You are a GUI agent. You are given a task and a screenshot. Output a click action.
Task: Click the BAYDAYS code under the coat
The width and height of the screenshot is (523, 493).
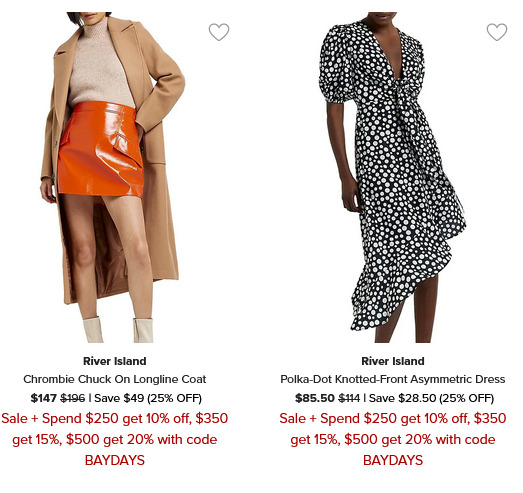[x=114, y=460]
